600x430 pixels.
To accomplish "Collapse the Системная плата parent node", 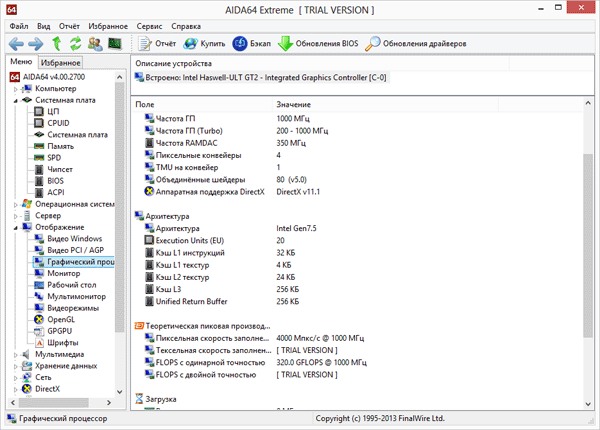I will [16, 101].
